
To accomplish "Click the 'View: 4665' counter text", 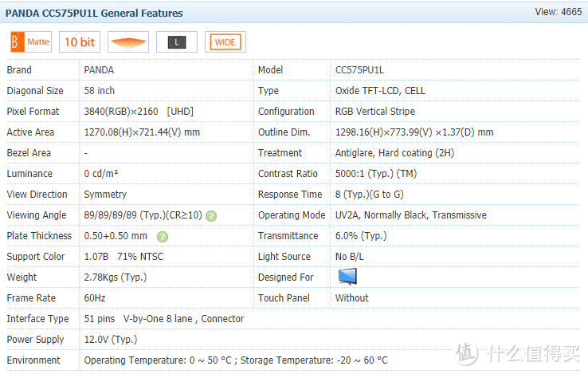I will (x=559, y=12).
